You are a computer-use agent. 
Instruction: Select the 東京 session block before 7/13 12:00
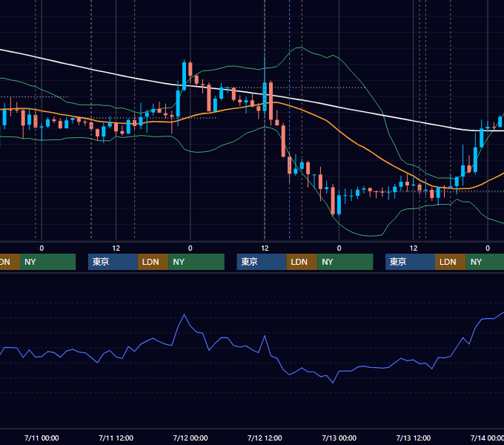click(x=411, y=262)
